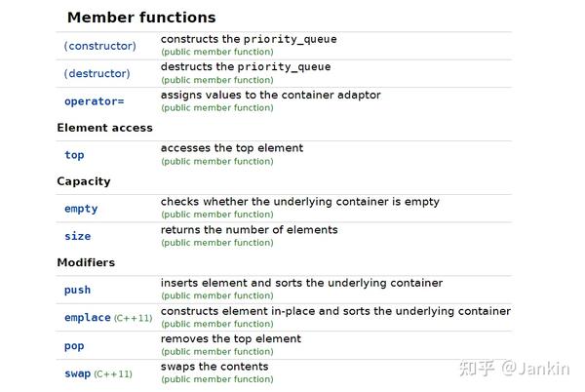Click 'removes the top element' description
Image resolution: width=585 pixels, height=392 pixels.
pos(230,338)
